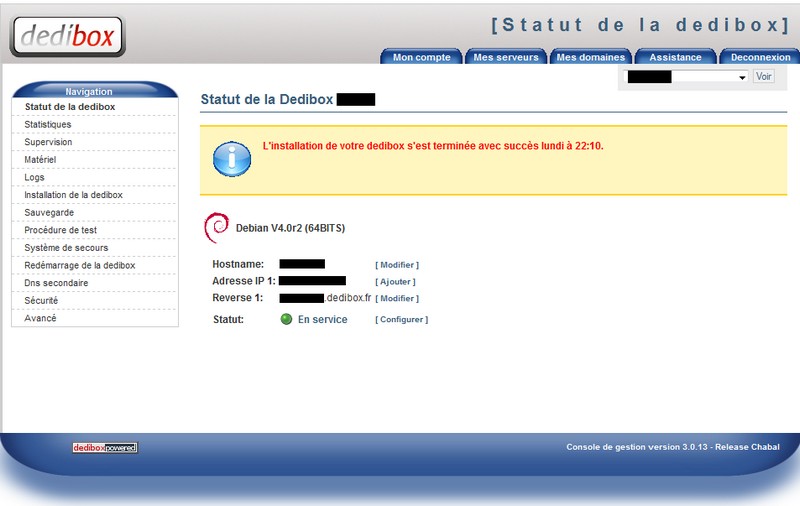The width and height of the screenshot is (800, 506).
Task: Click the Voir button
Action: [x=763, y=77]
